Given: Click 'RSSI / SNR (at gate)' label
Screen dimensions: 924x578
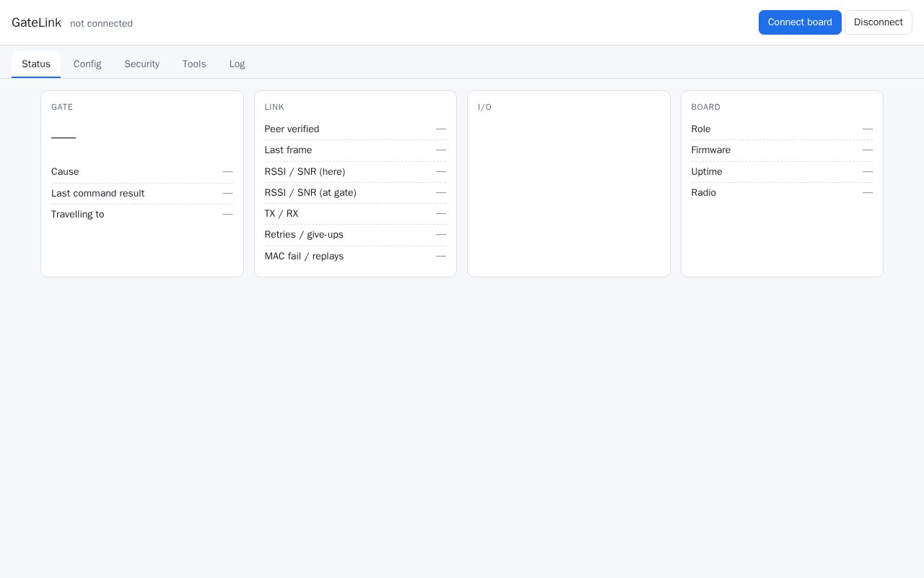Looking at the screenshot, I should click(310, 193).
